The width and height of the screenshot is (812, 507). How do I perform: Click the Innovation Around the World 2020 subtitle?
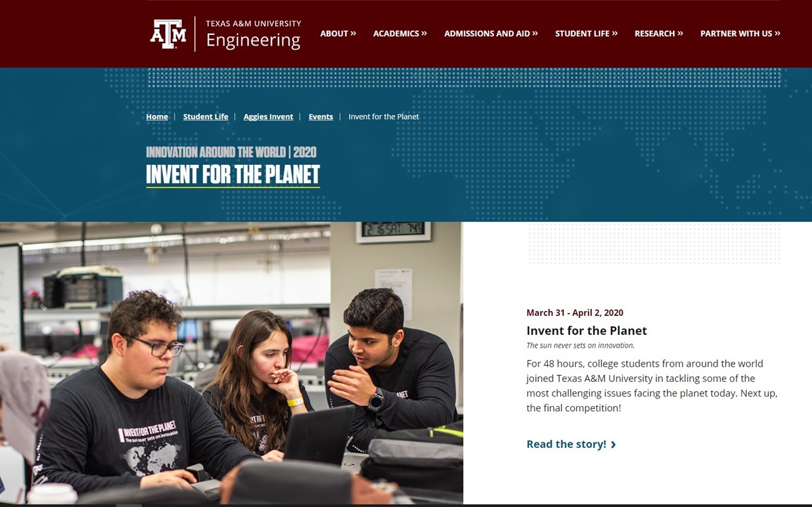(231, 152)
